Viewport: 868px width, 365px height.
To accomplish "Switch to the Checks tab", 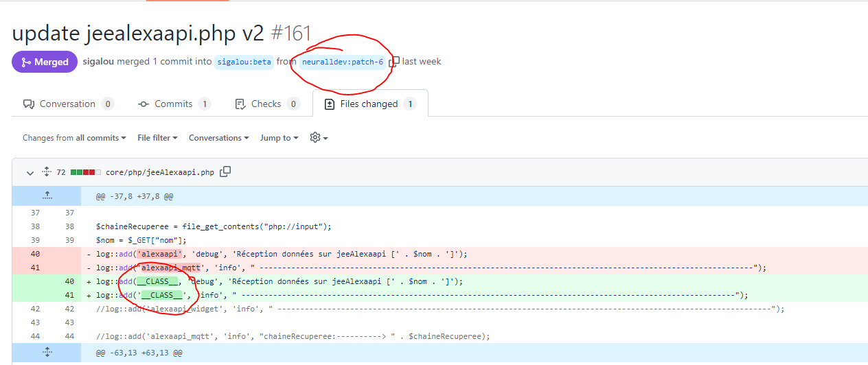I will [x=267, y=104].
